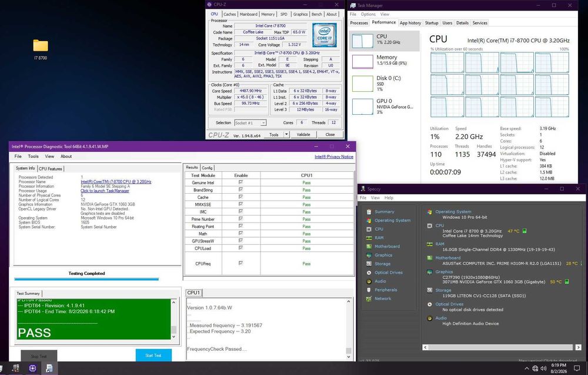Click CPU1 log scroll up arrow
Image resolution: width=588 pixels, height=375 pixels.
click(x=348, y=301)
